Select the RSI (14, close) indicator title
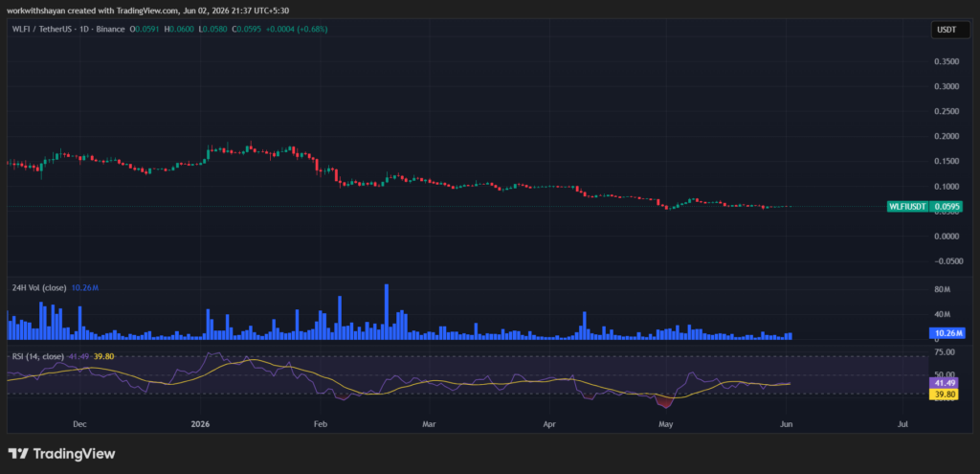This screenshot has width=980, height=474. coord(38,356)
